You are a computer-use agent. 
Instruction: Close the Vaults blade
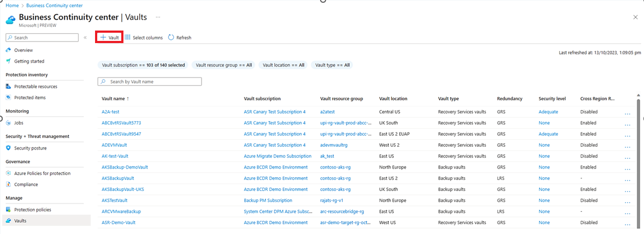(635, 17)
